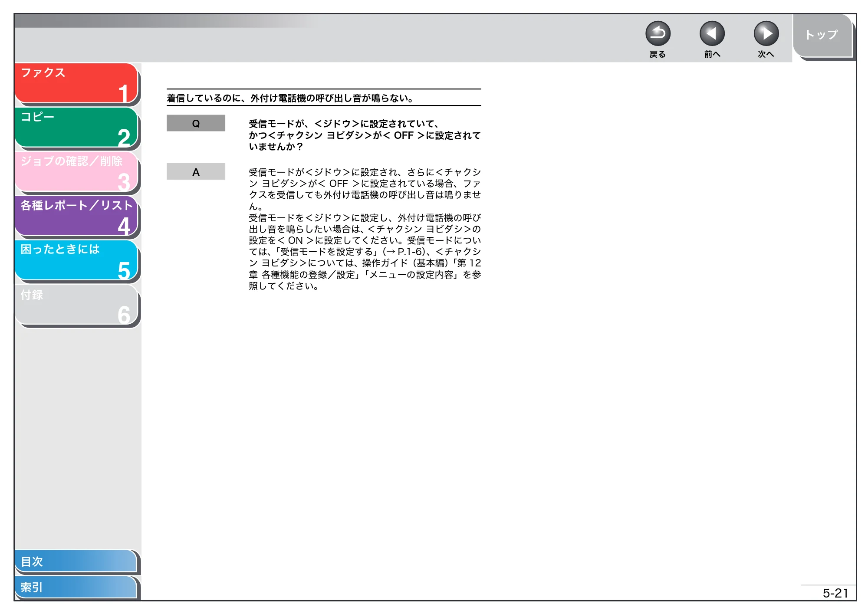
Task: Open chapter 2 コピー tab
Action: pyautogui.click(x=76, y=127)
